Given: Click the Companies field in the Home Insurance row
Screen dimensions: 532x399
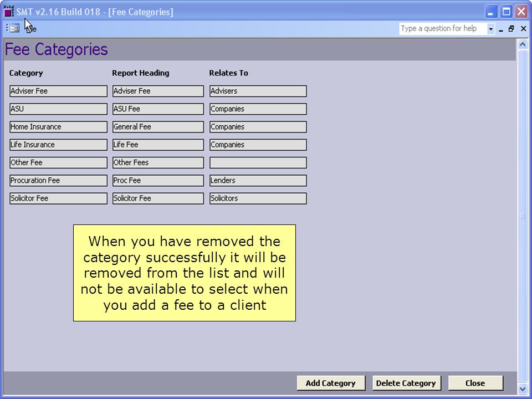Looking at the screenshot, I should click(x=258, y=127).
